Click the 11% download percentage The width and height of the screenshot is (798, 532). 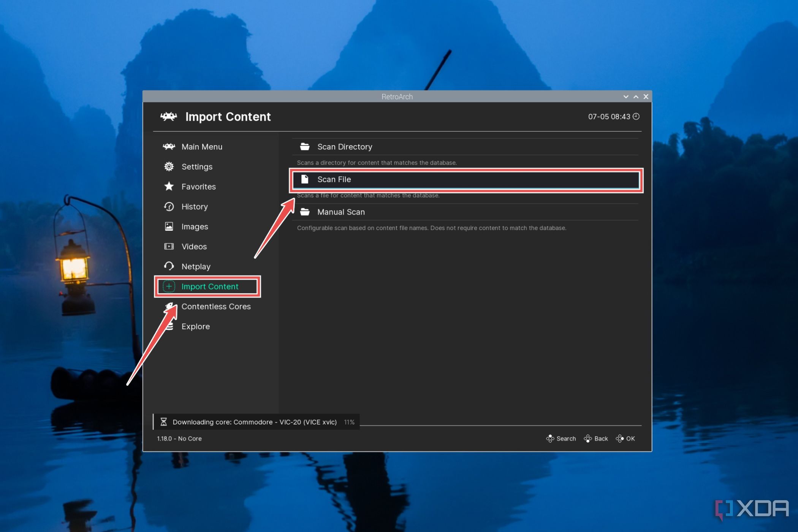click(349, 422)
